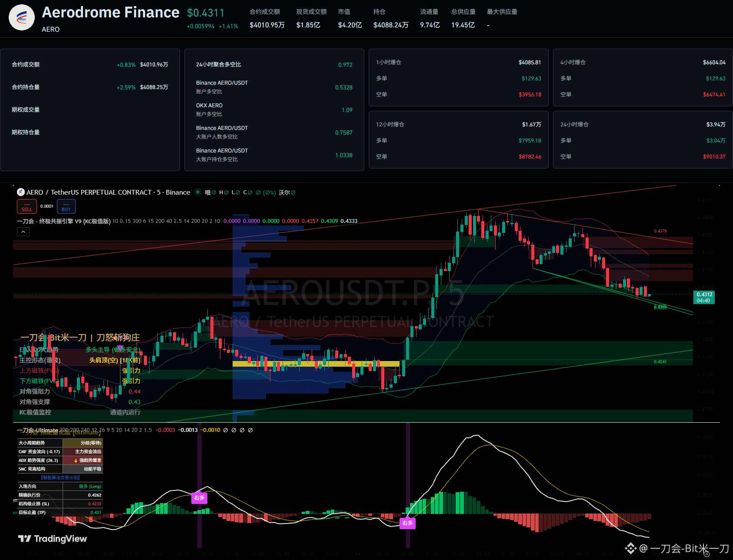Click the AERO ticker under the title

click(50, 30)
